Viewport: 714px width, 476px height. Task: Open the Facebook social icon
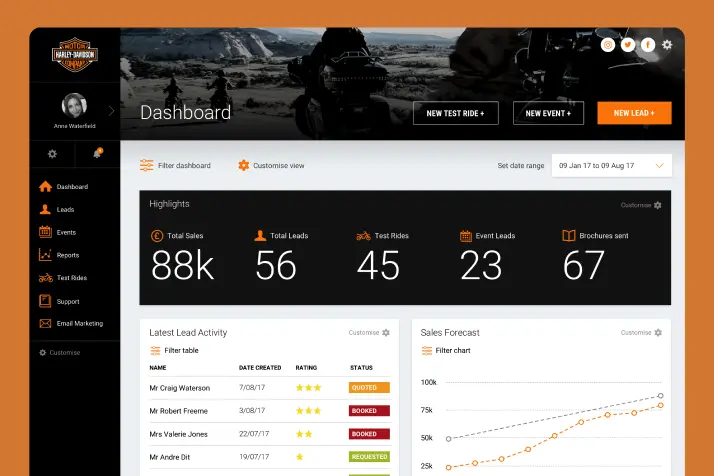click(648, 45)
